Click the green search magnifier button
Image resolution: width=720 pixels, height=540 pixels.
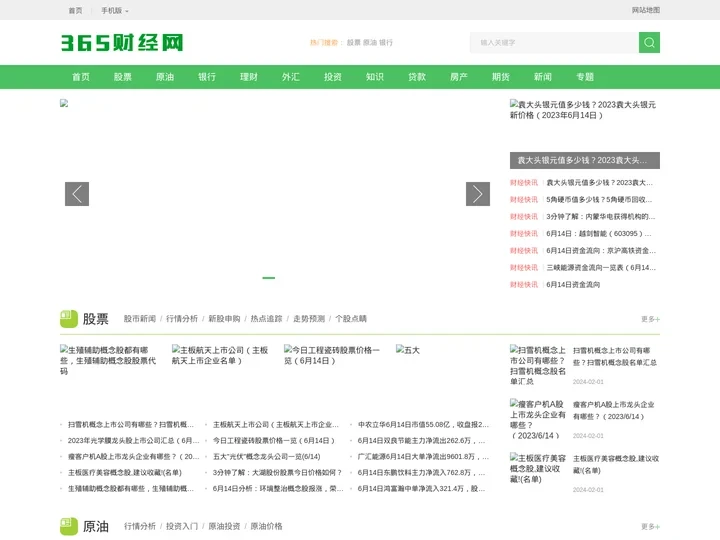click(649, 43)
